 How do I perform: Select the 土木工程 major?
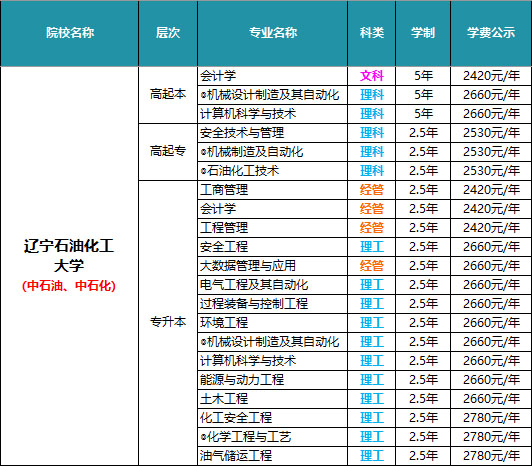click(224, 399)
